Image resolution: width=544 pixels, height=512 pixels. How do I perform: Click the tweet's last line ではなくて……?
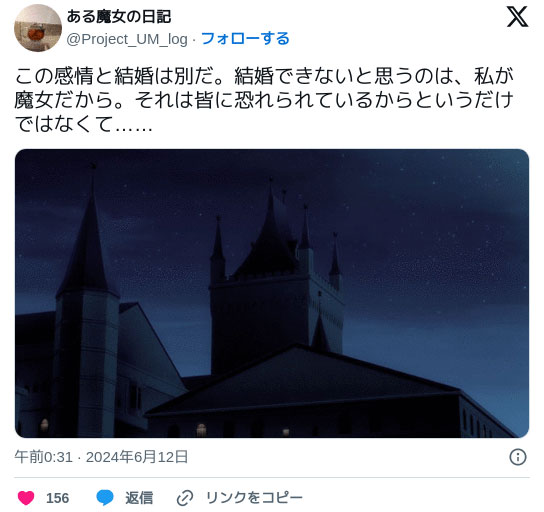pos(84,124)
